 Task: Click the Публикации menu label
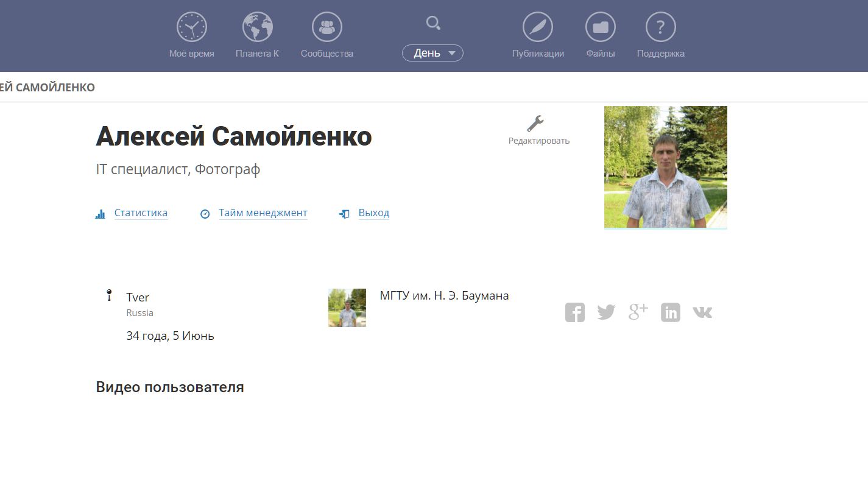pos(538,54)
